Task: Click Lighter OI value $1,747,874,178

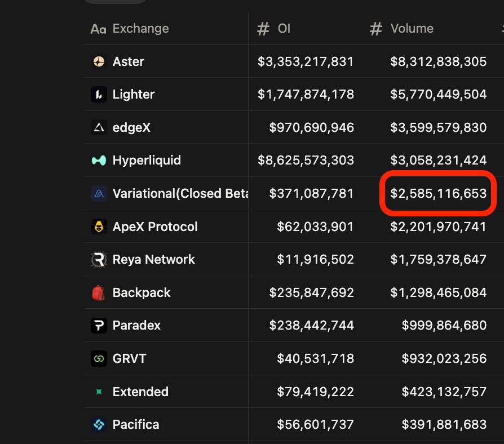Action: coord(306,95)
